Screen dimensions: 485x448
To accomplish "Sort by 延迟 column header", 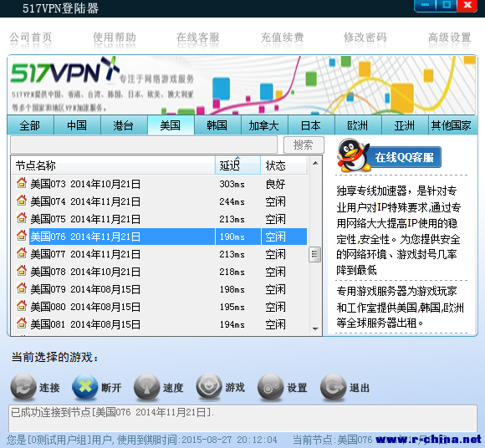I will point(237,165).
